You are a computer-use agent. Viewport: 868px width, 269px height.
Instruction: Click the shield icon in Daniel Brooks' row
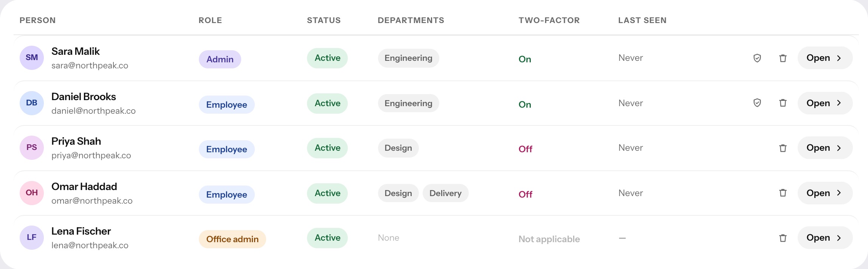757,103
